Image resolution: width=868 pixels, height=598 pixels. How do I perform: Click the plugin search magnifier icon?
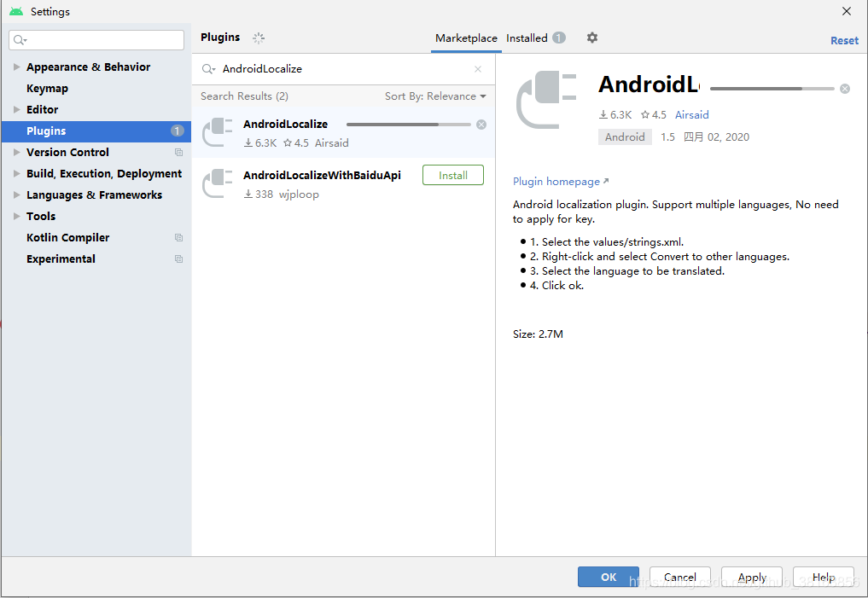pyautogui.click(x=208, y=69)
